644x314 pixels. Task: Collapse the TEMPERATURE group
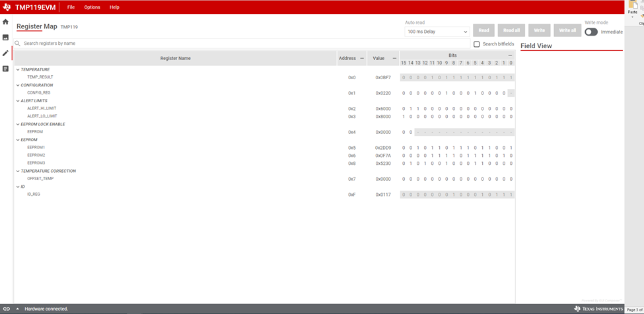[18, 70]
